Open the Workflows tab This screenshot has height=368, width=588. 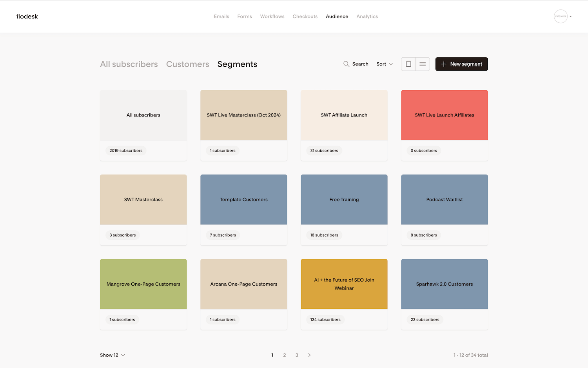coord(272,16)
